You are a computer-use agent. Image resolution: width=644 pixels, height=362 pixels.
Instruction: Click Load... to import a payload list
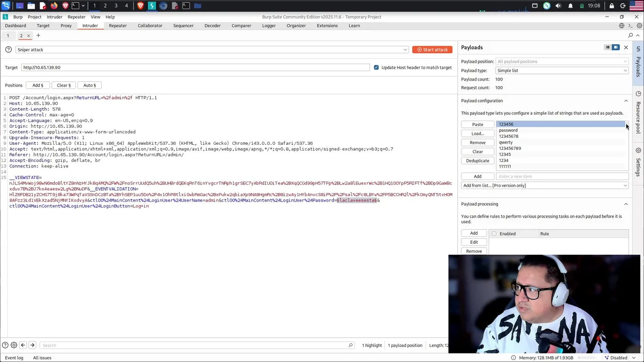[x=477, y=134]
